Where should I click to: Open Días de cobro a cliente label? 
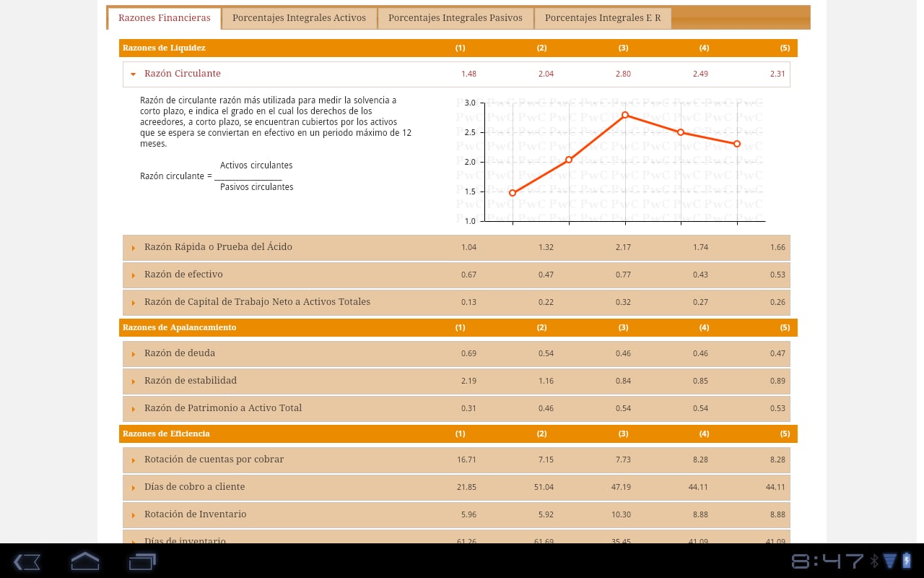(x=194, y=487)
